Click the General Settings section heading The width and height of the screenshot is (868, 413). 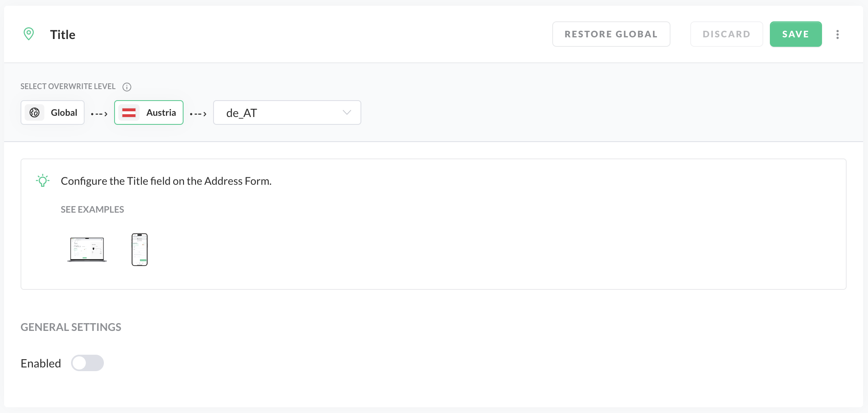pyautogui.click(x=71, y=327)
